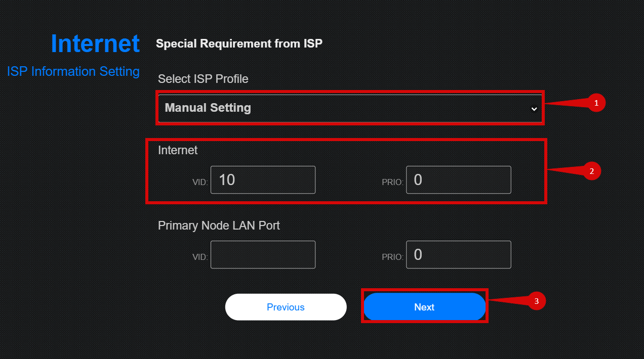Open the Select ISP Profile dropdown
The width and height of the screenshot is (644, 359).
pyautogui.click(x=349, y=108)
